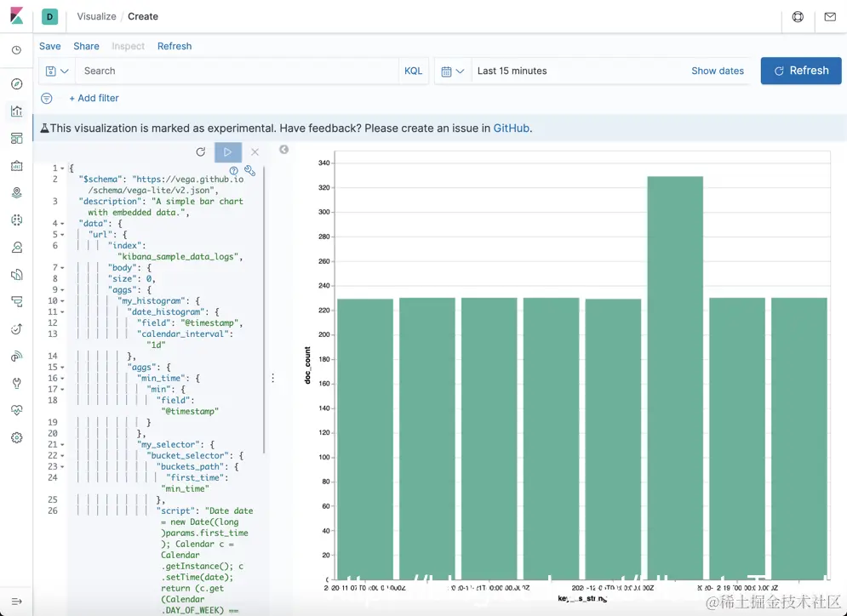Collapse the editor panel arrow icon
Image resolution: width=847 pixels, height=616 pixels.
(283, 150)
